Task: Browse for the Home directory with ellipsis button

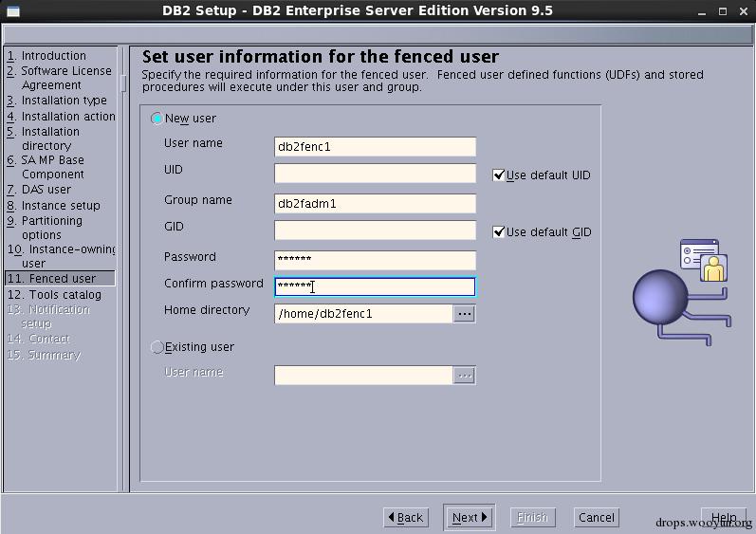Action: (464, 314)
